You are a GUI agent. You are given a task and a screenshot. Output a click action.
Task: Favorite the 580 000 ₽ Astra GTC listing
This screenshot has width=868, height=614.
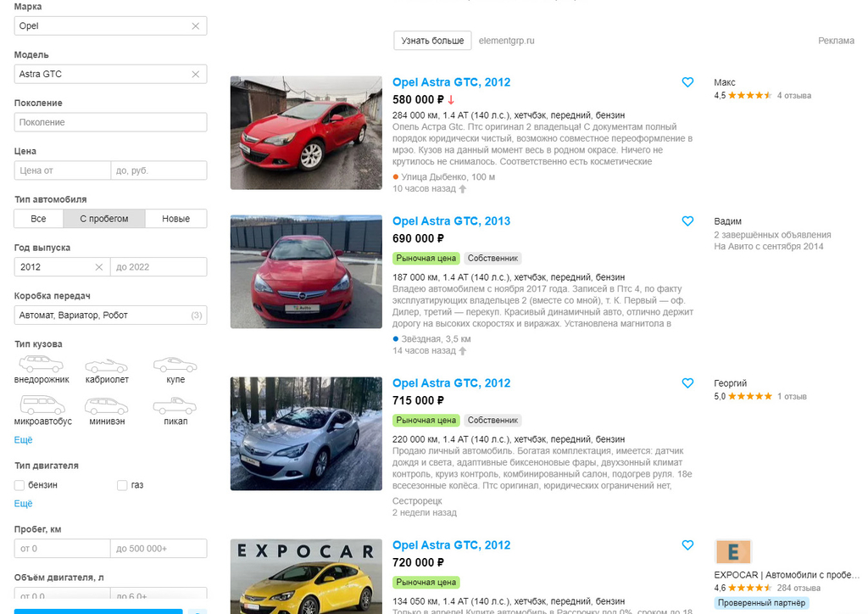pos(687,82)
